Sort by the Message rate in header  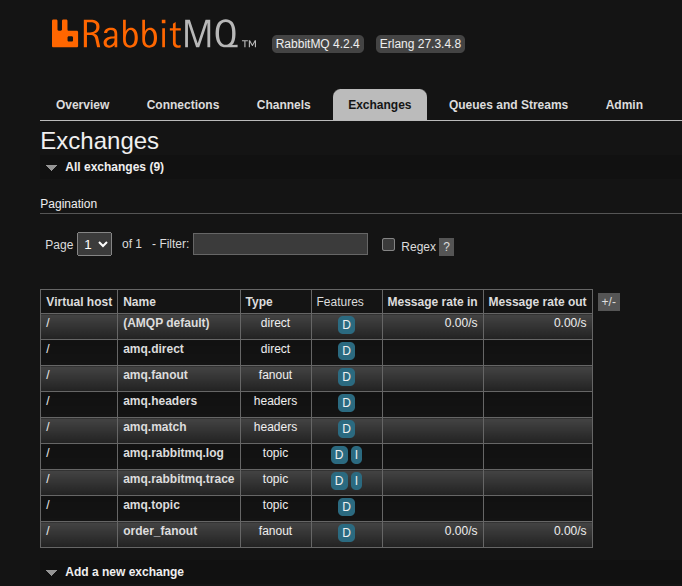point(432,302)
